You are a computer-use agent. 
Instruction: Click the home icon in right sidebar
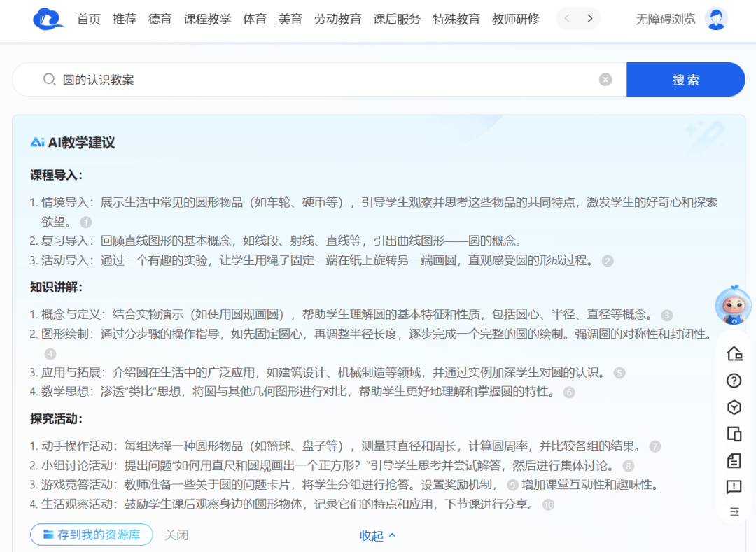(x=734, y=354)
